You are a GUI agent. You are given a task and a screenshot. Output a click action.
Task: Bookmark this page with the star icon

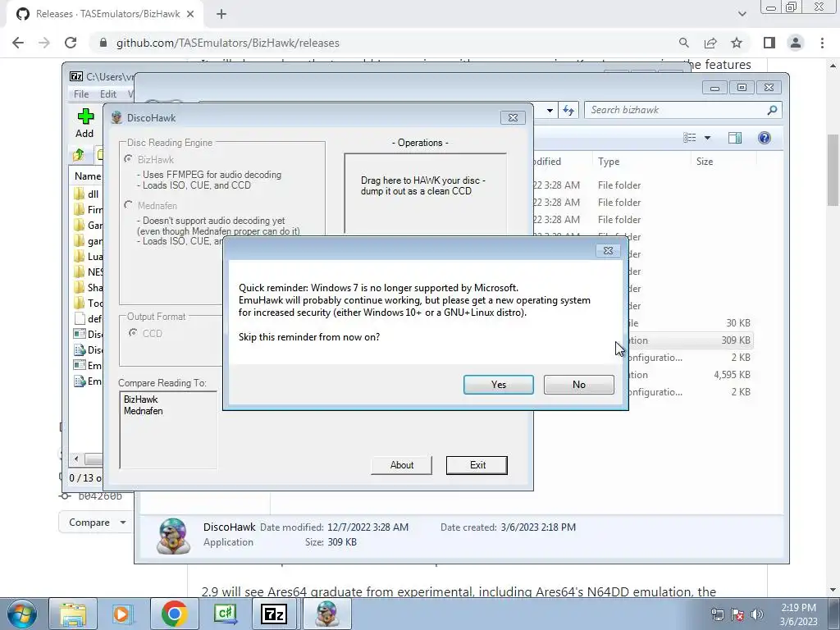(x=737, y=43)
